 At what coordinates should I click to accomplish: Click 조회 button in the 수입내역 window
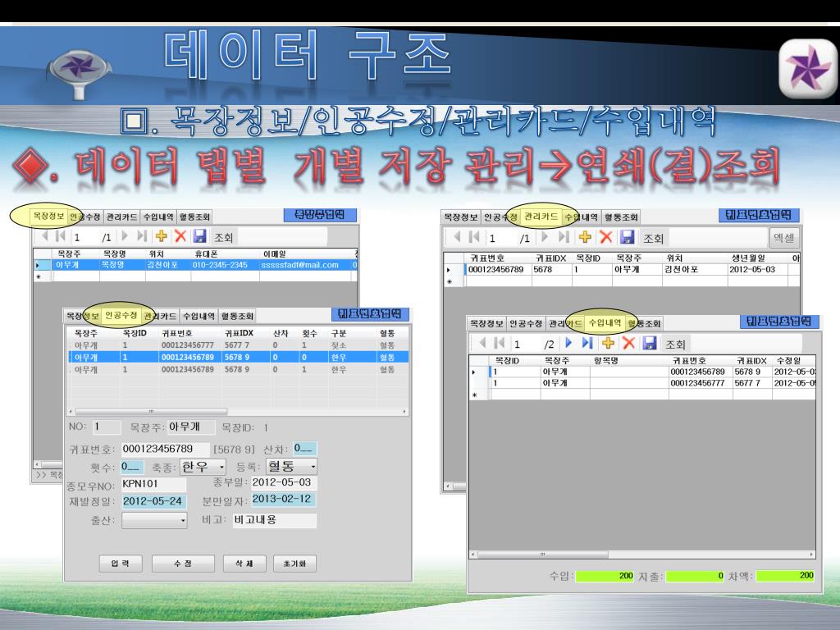pyautogui.click(x=675, y=344)
